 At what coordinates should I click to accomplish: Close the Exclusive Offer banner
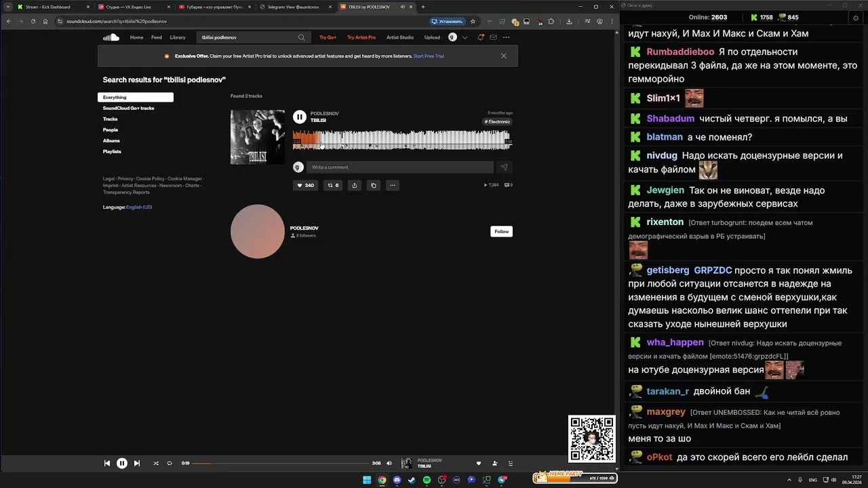504,56
